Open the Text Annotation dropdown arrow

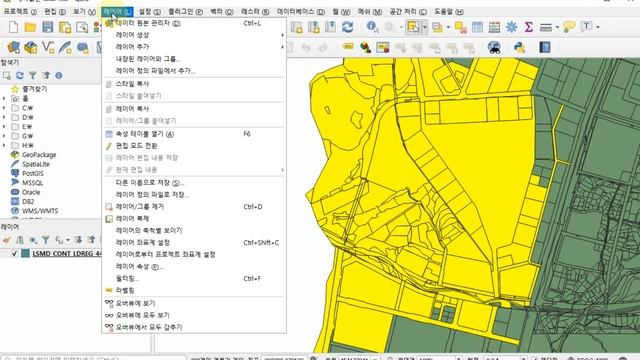tap(598, 27)
